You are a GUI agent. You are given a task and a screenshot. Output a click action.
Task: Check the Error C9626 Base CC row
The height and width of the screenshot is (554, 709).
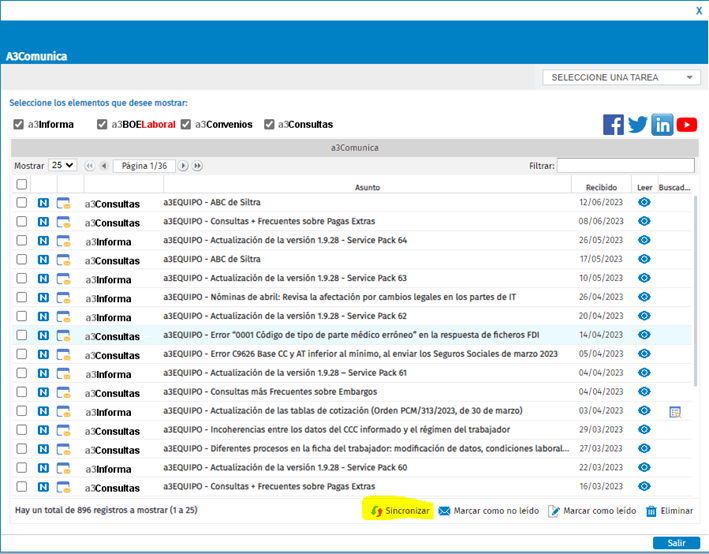[22, 354]
